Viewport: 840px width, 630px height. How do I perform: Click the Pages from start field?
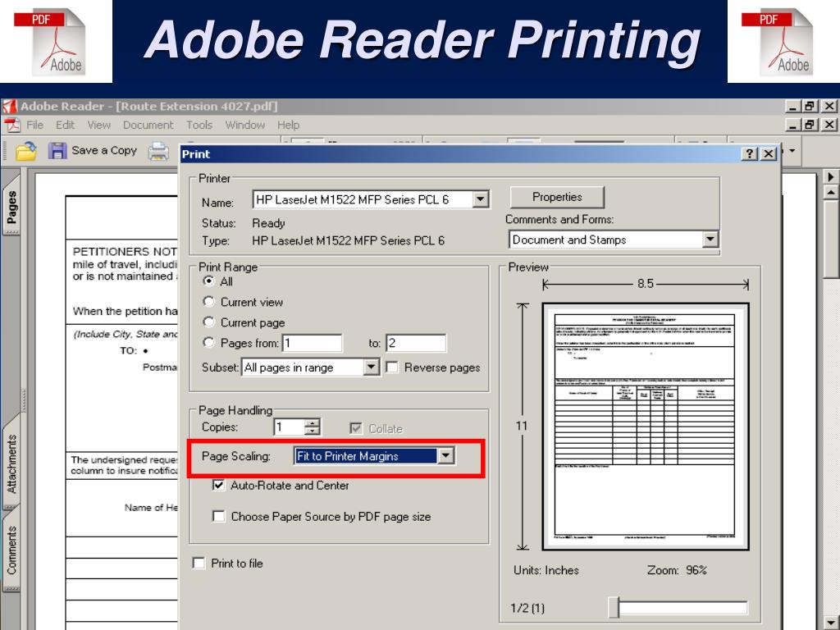(x=313, y=343)
